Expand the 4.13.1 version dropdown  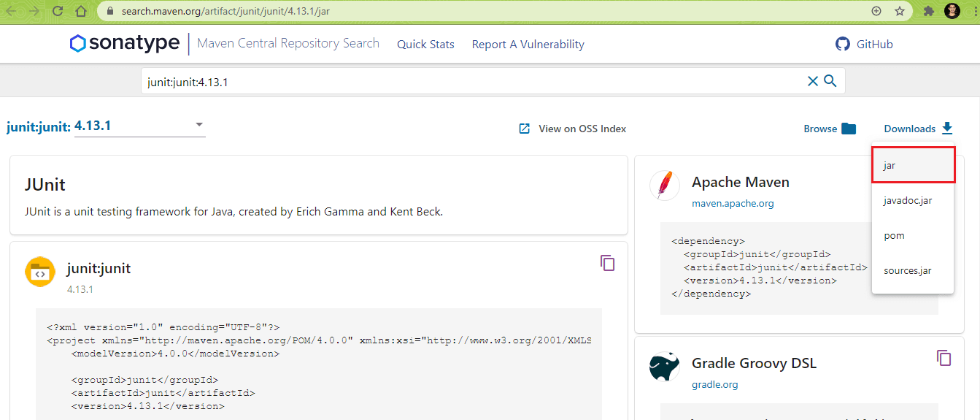[199, 125]
